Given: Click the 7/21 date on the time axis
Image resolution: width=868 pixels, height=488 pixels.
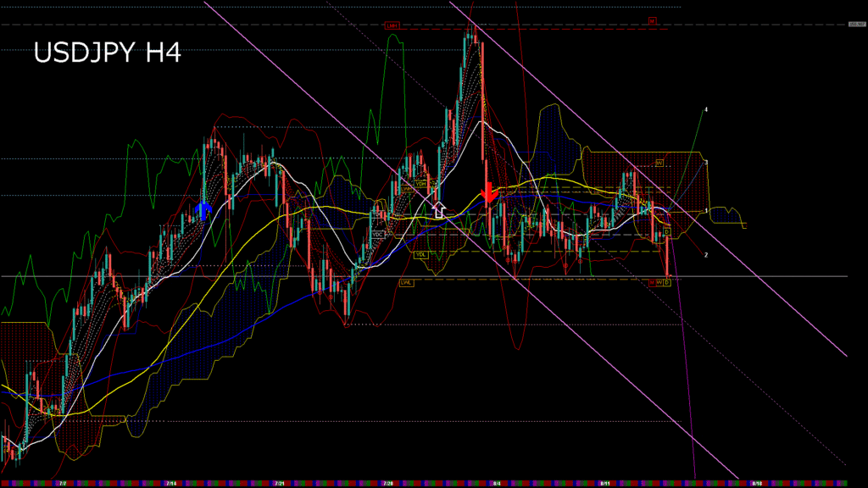Looking at the screenshot, I should point(279,484).
